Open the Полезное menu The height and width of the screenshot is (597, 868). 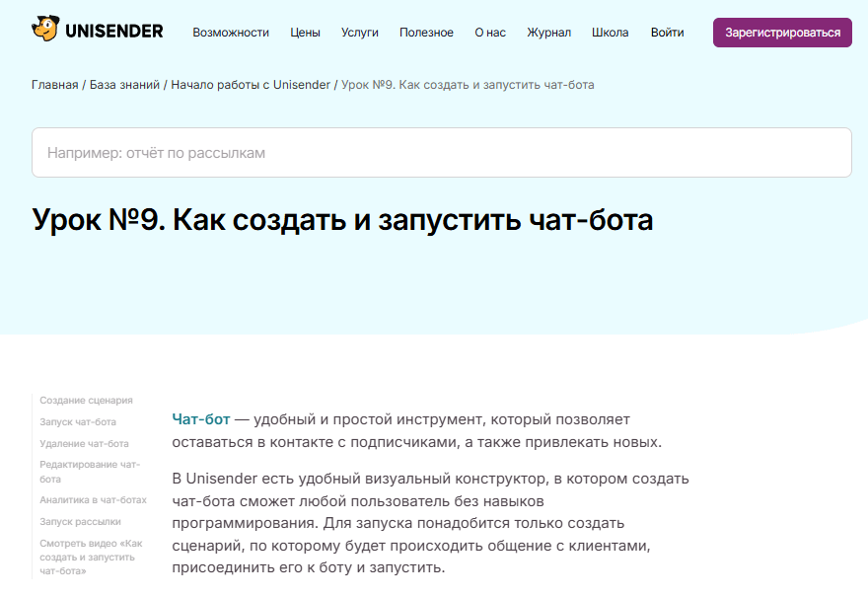pos(426,33)
